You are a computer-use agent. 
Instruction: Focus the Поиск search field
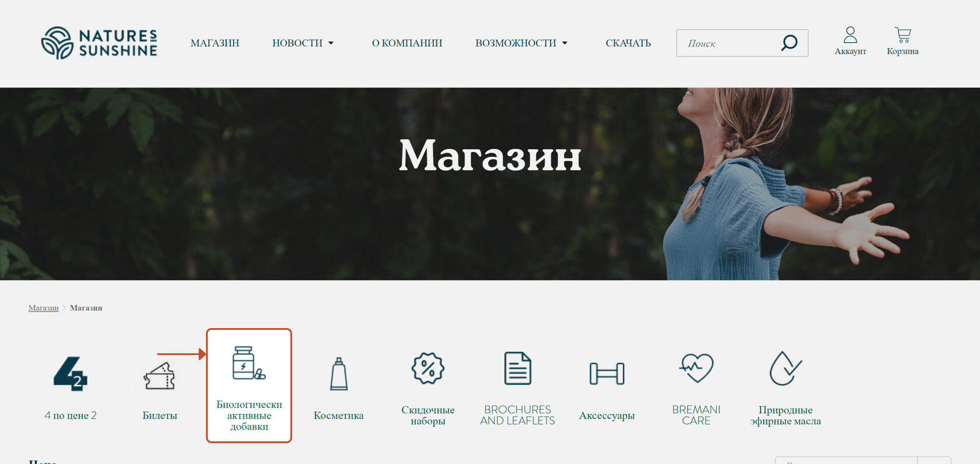729,43
